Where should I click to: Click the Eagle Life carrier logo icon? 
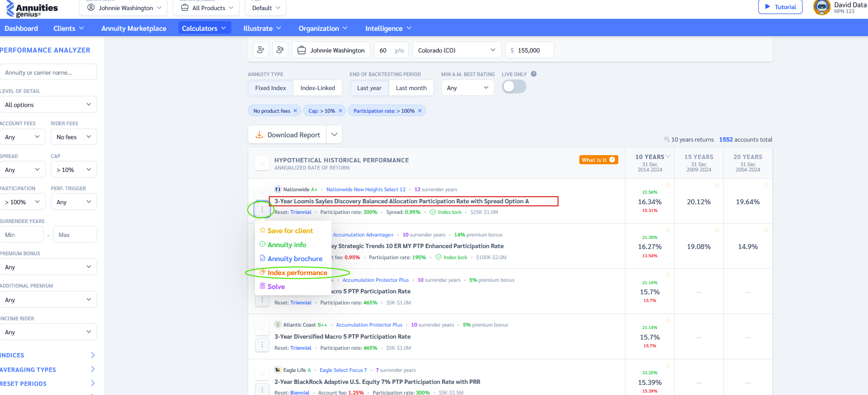(x=278, y=370)
